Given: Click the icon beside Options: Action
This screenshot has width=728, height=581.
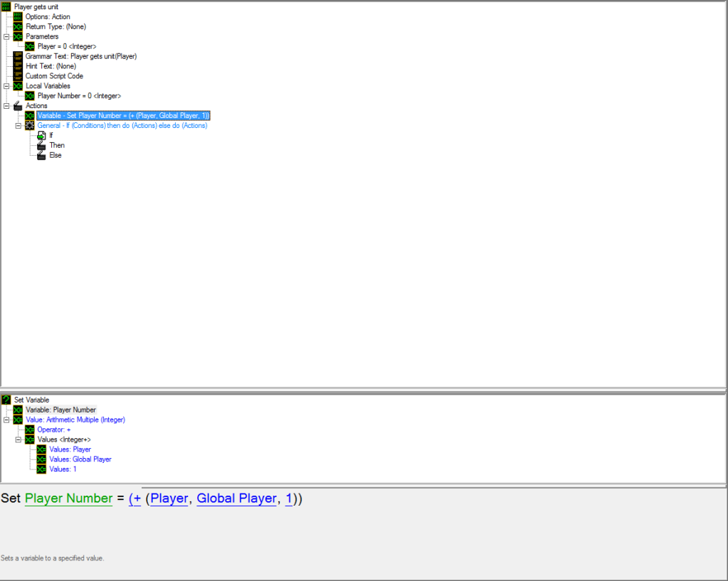Looking at the screenshot, I should (x=18, y=16).
